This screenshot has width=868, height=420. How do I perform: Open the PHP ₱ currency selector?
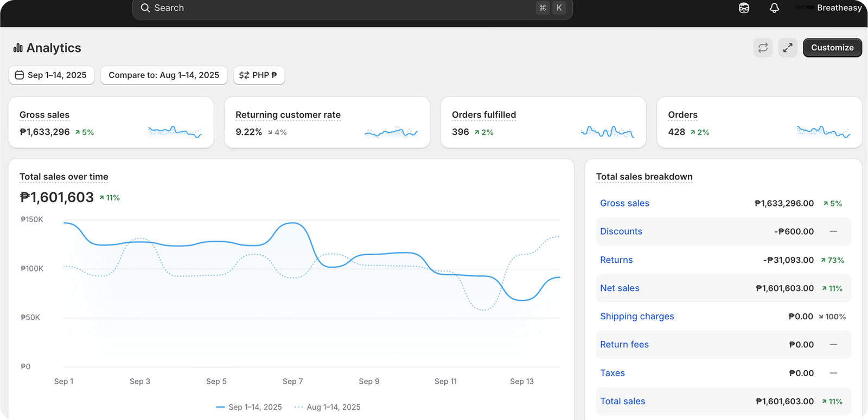(x=259, y=75)
